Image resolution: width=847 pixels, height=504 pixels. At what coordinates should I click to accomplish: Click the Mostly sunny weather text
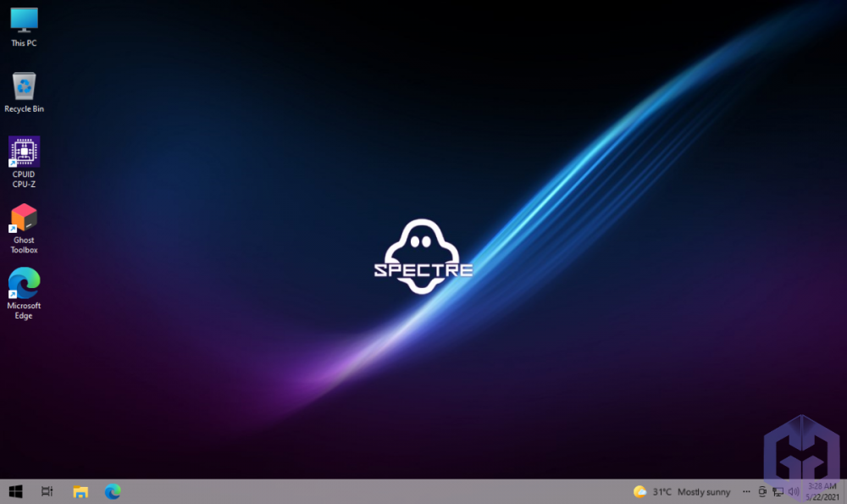[x=704, y=491]
